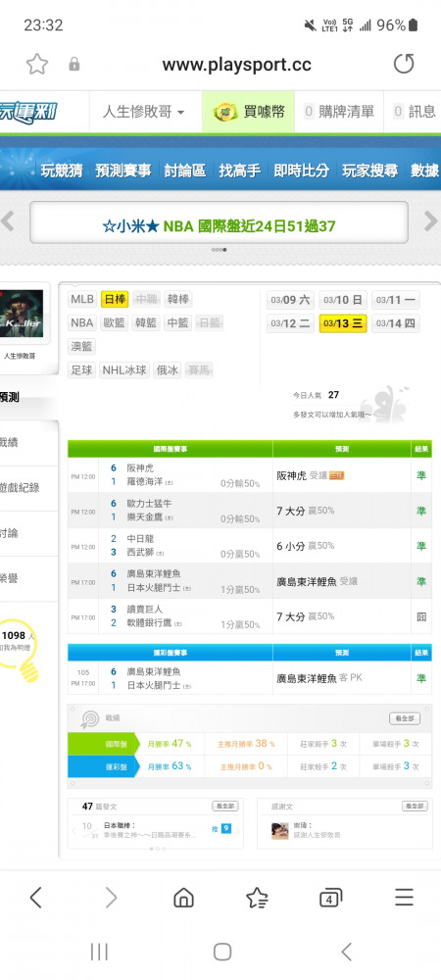This screenshot has height=980, width=441.
Task: Click the 買噱幣 button
Action: point(249,112)
